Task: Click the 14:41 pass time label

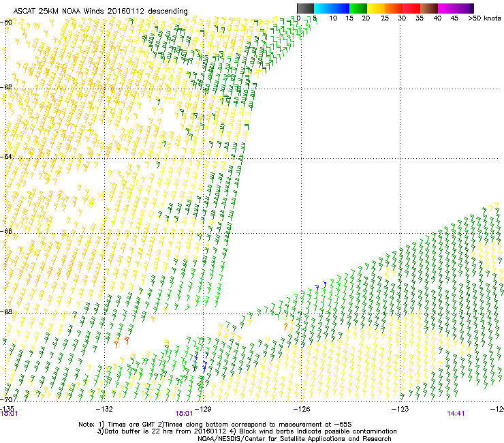Action: pyautogui.click(x=456, y=414)
